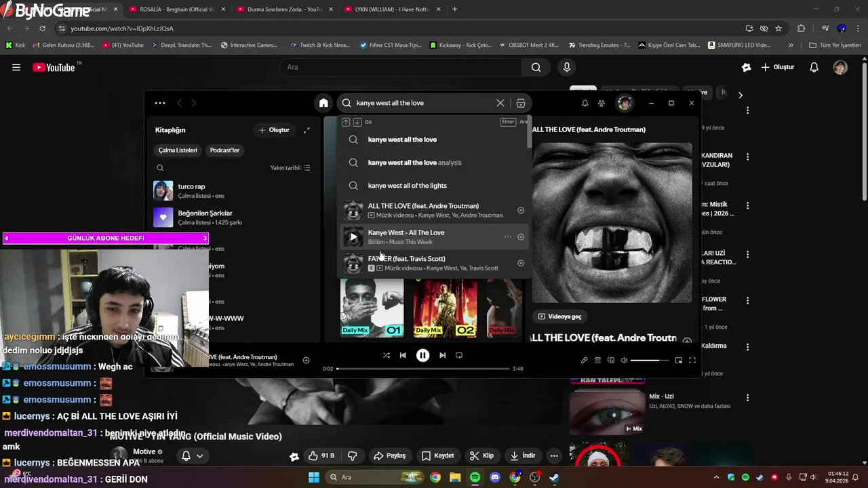Add ALL THE LOVE result to library

point(521,211)
